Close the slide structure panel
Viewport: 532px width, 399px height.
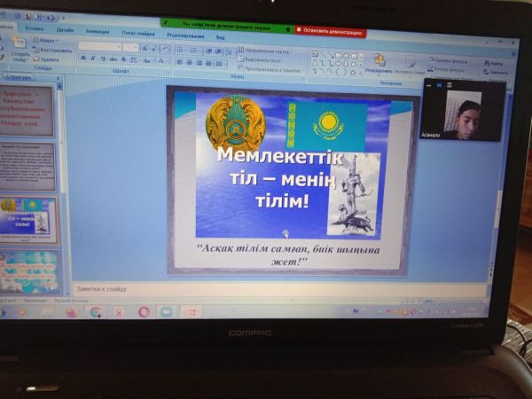(59, 78)
